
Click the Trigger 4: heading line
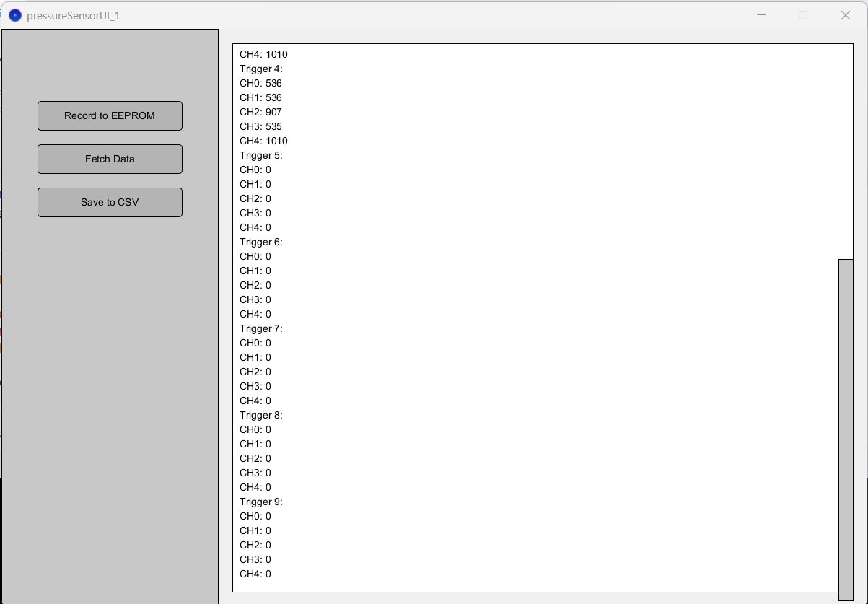[261, 69]
